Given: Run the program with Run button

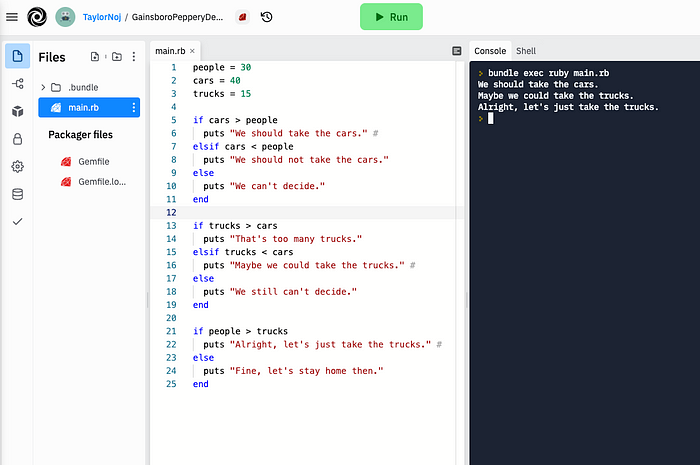Looking at the screenshot, I should [x=391, y=17].
